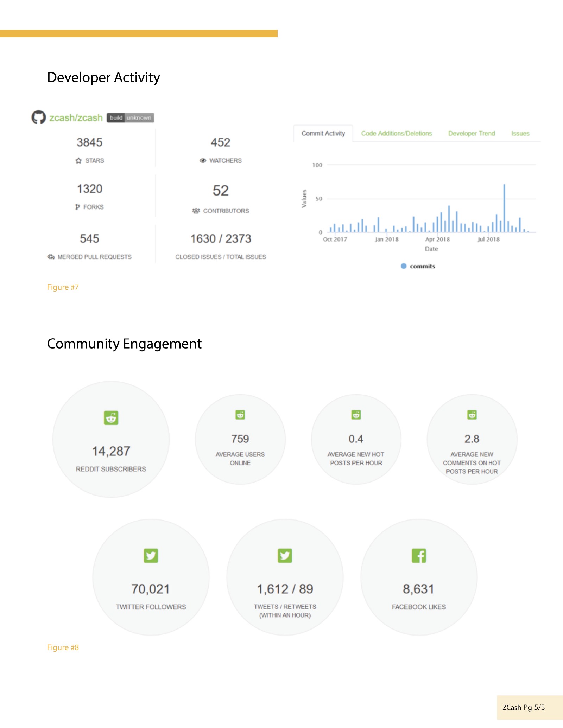Click the REDDIT SUBSCRIBERS label
The width and height of the screenshot is (563, 728).
pos(111,469)
